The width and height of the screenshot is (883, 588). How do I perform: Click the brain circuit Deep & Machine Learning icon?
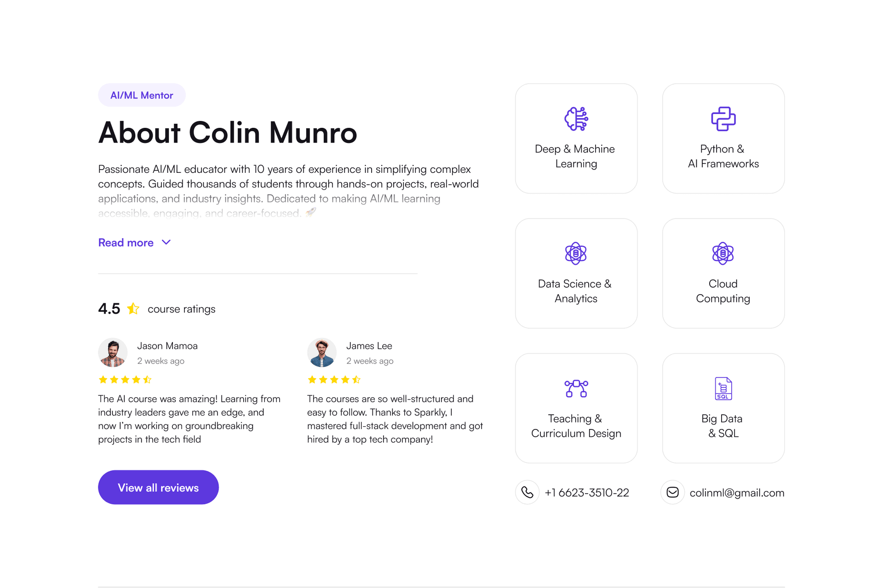[x=576, y=119]
